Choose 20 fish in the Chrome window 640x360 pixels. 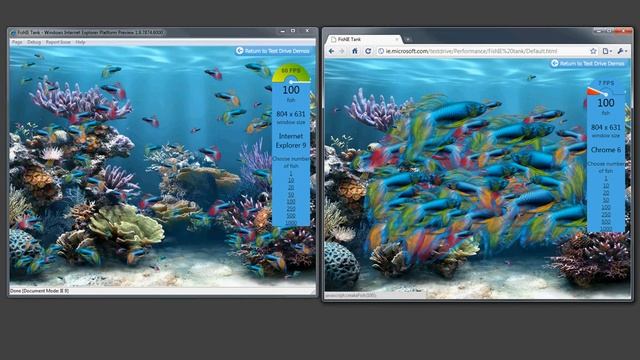(x=606, y=193)
